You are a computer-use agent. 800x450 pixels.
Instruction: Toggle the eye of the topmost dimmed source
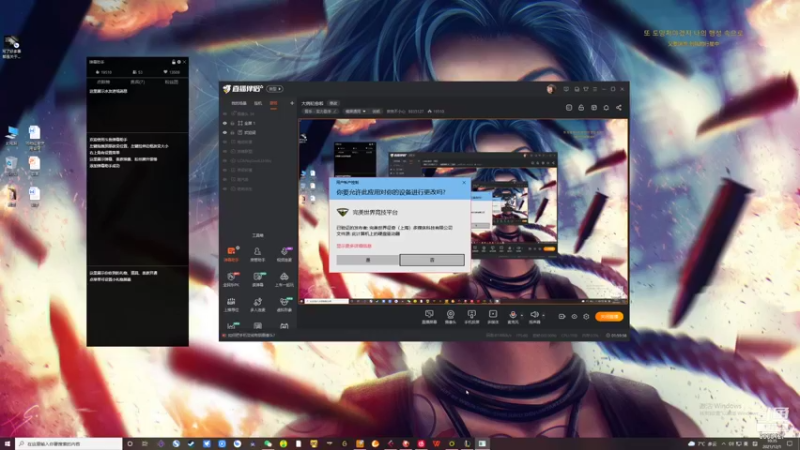(225, 114)
